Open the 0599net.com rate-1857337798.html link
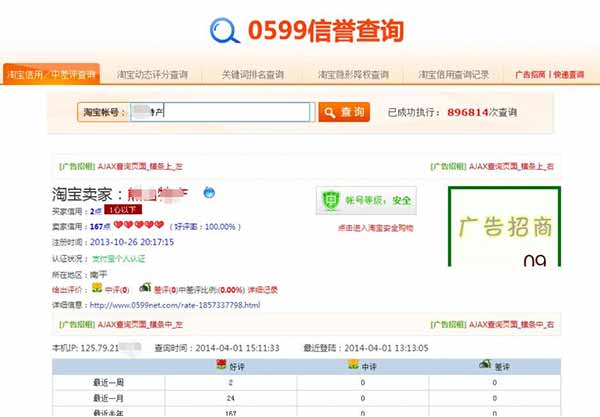The height and width of the screenshot is (417, 600). (x=175, y=305)
